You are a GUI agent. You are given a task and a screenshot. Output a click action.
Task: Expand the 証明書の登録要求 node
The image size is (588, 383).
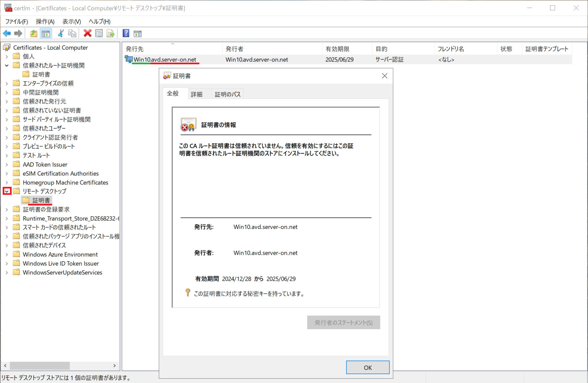click(x=7, y=209)
